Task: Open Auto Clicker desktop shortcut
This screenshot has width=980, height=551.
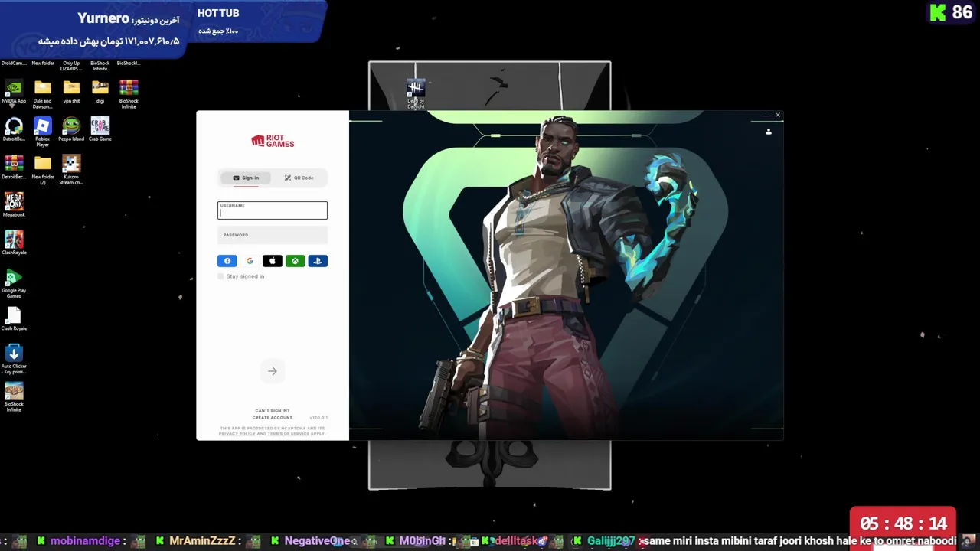Action: pyautogui.click(x=14, y=359)
